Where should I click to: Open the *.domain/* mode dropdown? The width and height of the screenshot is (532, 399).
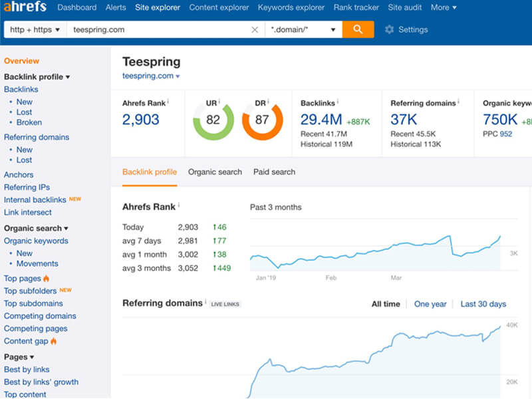303,29
